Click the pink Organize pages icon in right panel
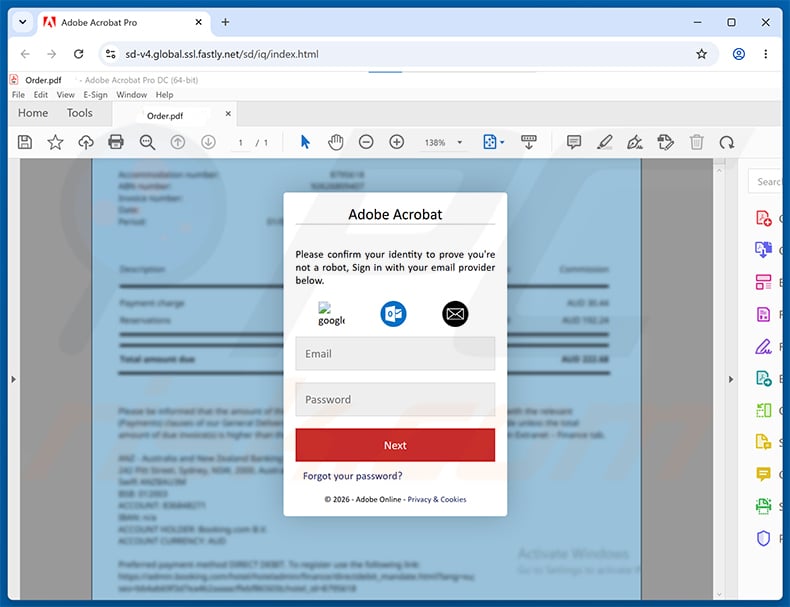This screenshot has height=607, width=790. click(763, 282)
